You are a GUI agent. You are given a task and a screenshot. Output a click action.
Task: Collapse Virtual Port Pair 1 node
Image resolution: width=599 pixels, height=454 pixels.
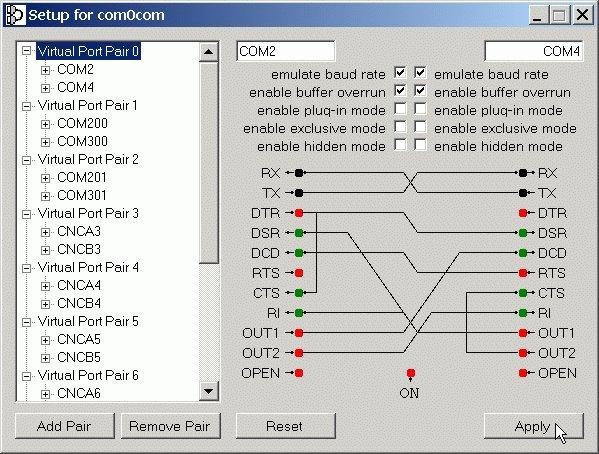[26, 106]
